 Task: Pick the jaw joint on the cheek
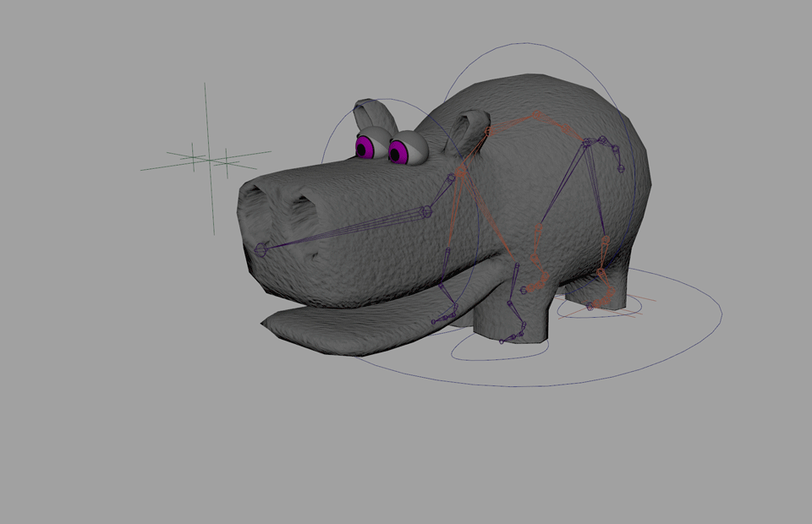coord(426,212)
